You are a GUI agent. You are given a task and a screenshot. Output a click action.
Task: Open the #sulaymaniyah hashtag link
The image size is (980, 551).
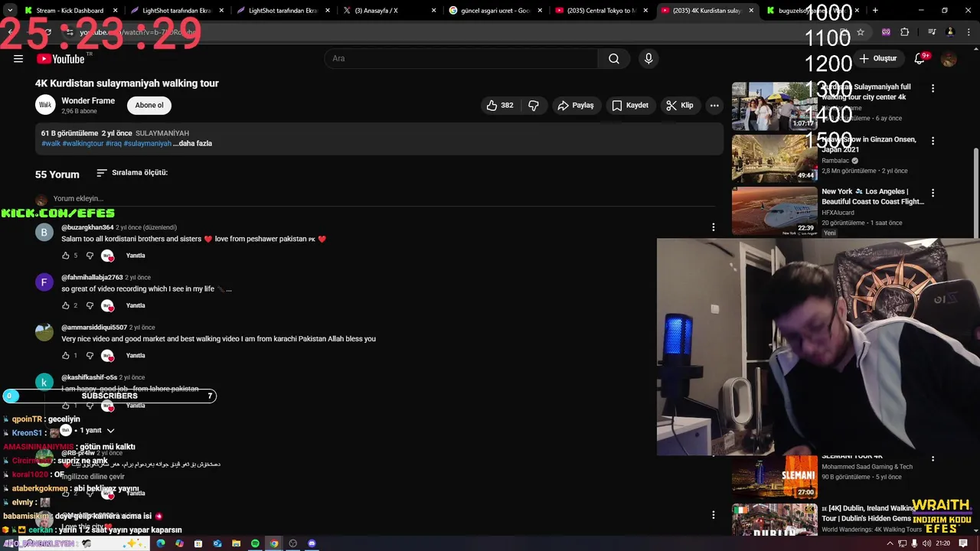[x=148, y=143]
